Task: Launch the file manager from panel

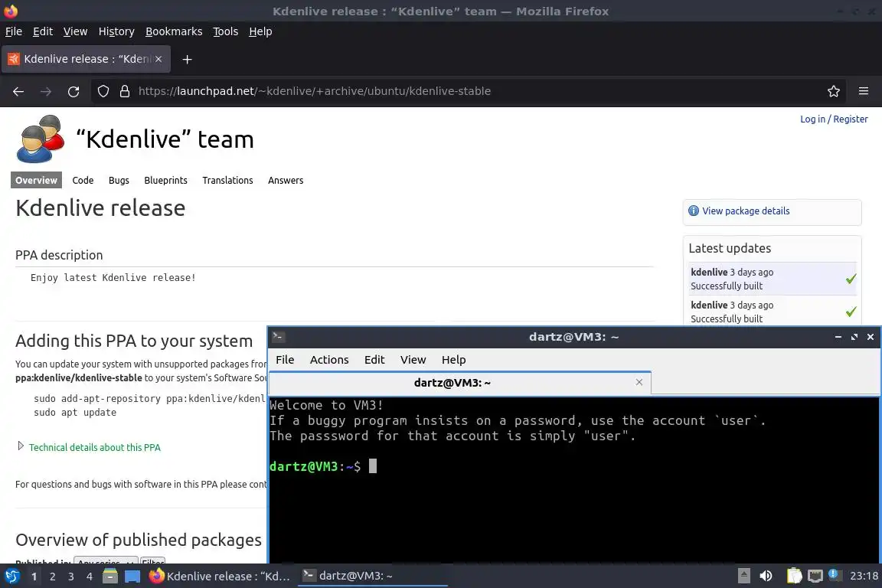Action: pos(110,576)
